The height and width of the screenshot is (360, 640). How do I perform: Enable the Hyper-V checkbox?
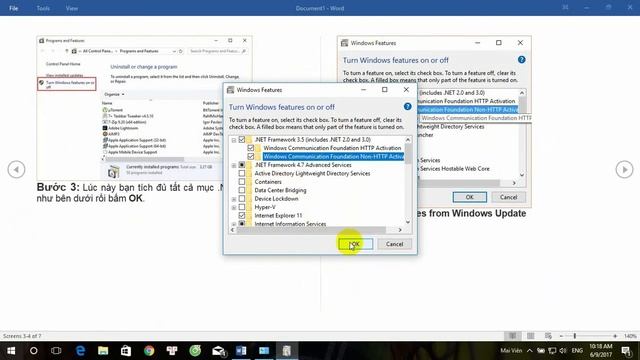242,207
